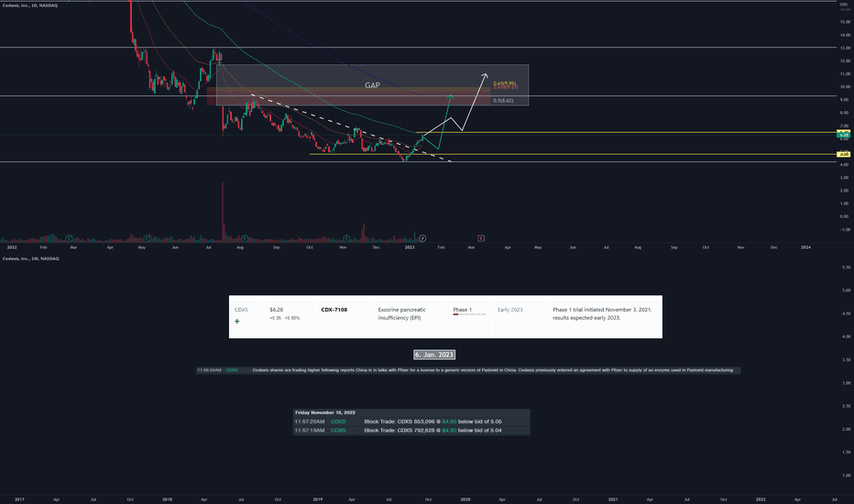Click CDX-7108 drug name in the card
Screen dimensions: 854x504
click(334, 310)
